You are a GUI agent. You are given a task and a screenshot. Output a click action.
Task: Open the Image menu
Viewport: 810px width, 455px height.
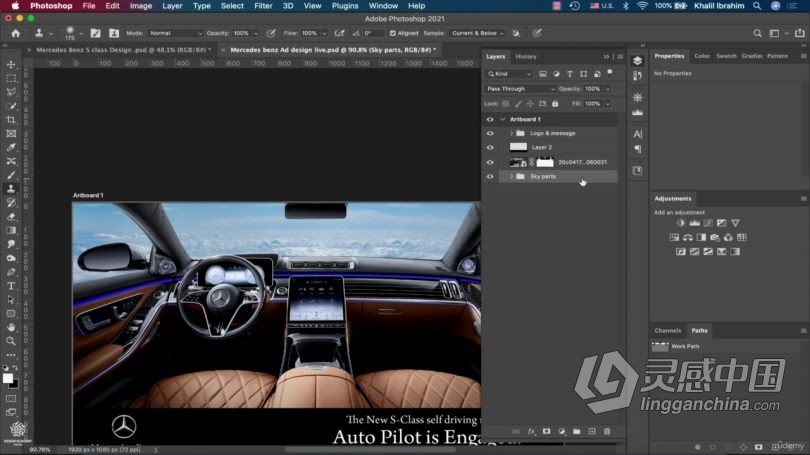tap(141, 6)
